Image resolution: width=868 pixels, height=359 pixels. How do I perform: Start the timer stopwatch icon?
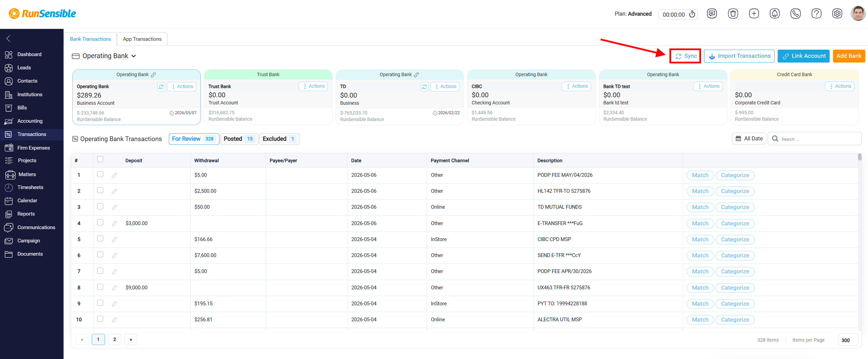point(692,14)
